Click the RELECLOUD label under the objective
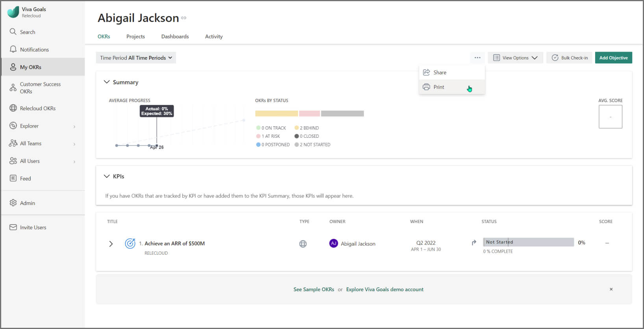The height and width of the screenshot is (329, 644). pyautogui.click(x=156, y=253)
